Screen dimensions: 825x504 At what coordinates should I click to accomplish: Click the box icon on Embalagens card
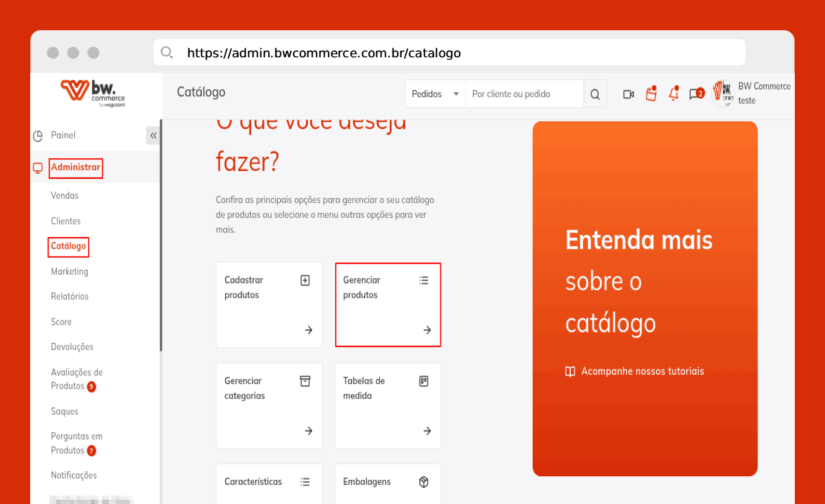423,482
